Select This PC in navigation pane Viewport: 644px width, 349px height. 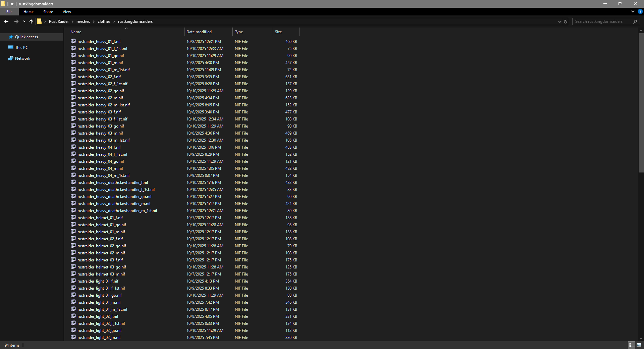coord(21,48)
